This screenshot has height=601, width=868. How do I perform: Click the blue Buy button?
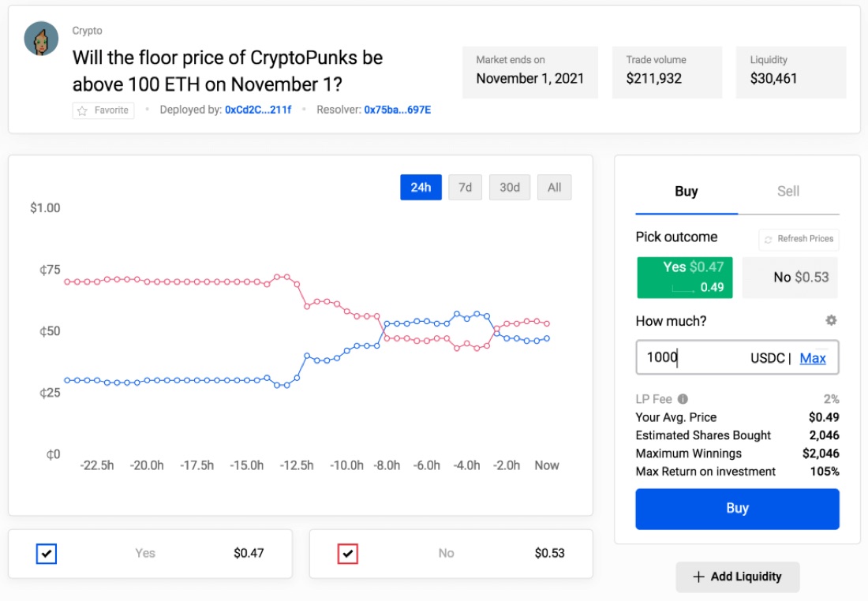(x=737, y=509)
